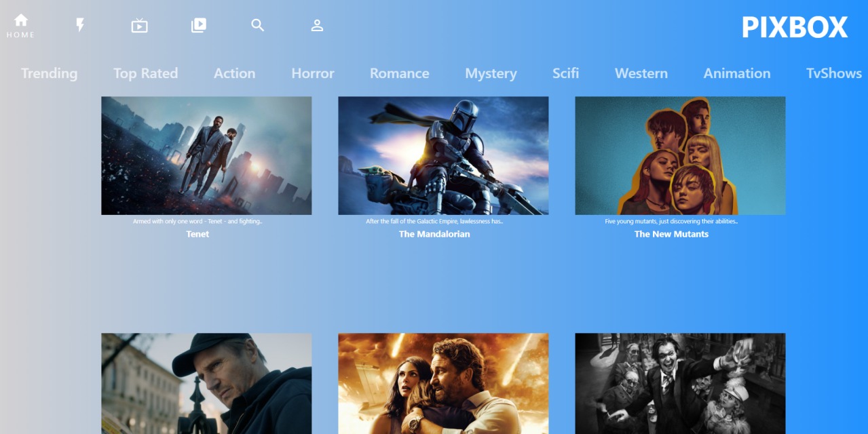The image size is (868, 434).
Task: Click the Home icon in the navbar
Action: tap(20, 22)
